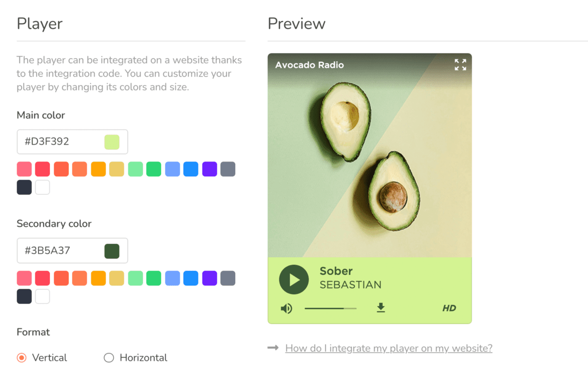Open the link about integrating the player

click(388, 348)
